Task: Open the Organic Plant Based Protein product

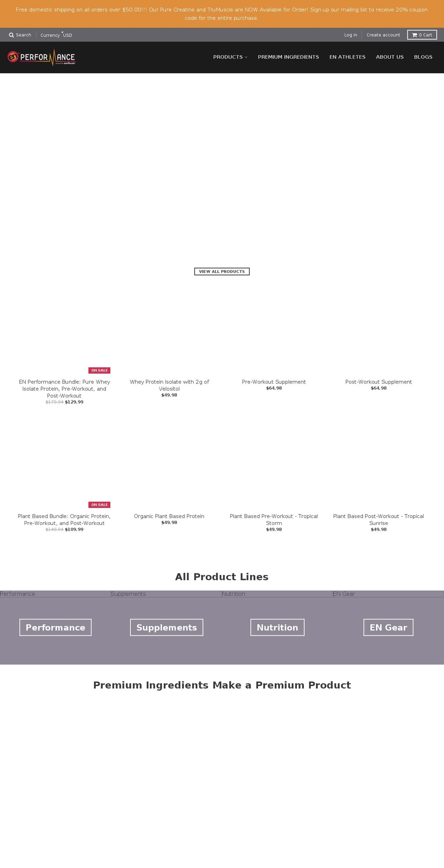Action: 169,516
